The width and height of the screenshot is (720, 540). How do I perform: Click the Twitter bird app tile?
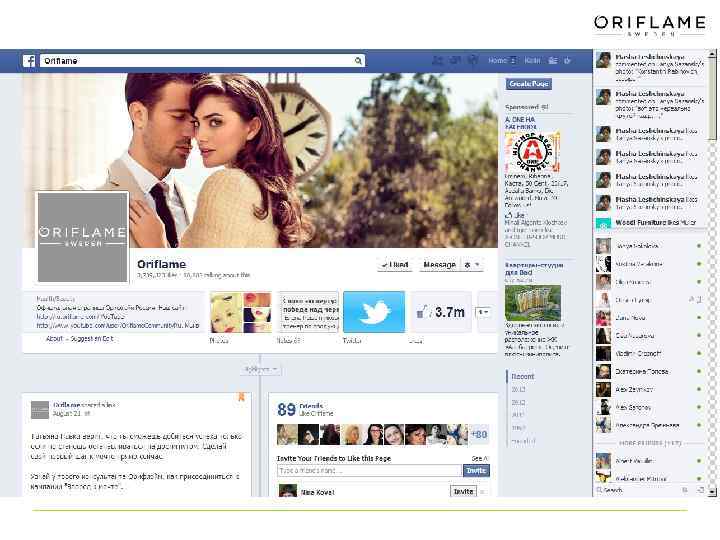[x=374, y=312]
